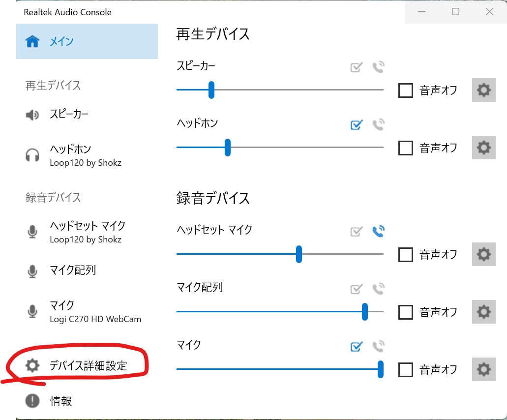Open settings gear for スピーカー playback device
This screenshot has height=420, width=507.
click(483, 90)
